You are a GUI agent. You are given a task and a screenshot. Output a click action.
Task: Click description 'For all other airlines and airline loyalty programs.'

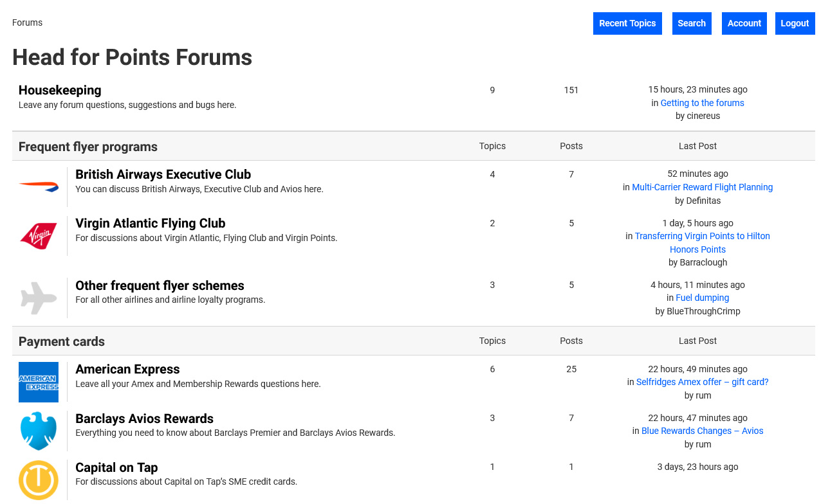coord(171,300)
